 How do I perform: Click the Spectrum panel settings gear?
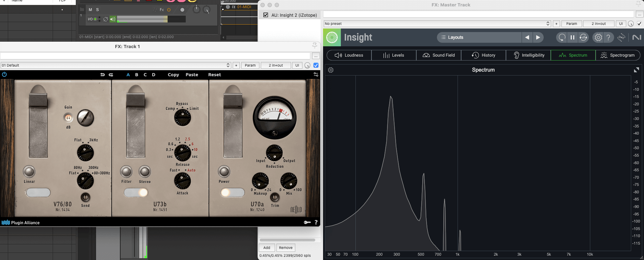(x=331, y=70)
